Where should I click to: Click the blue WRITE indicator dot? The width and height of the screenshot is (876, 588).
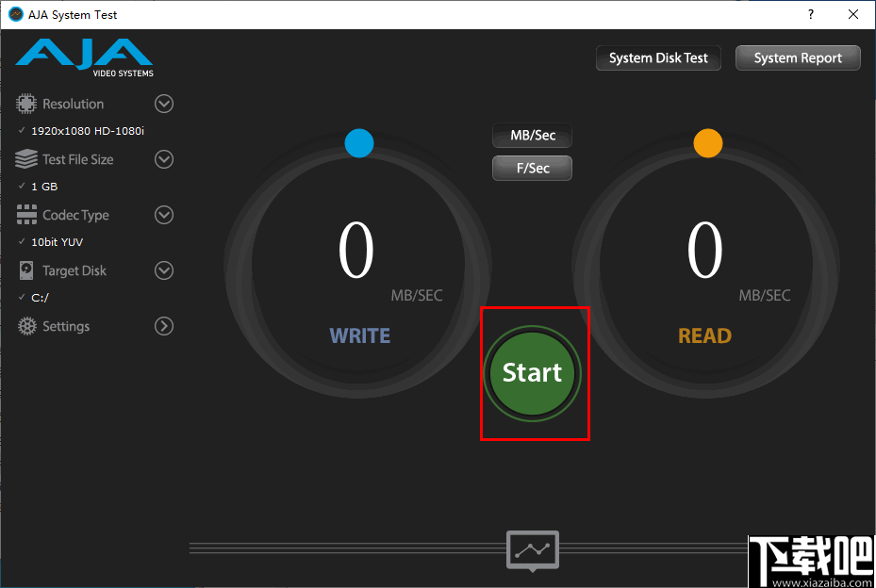click(x=358, y=143)
